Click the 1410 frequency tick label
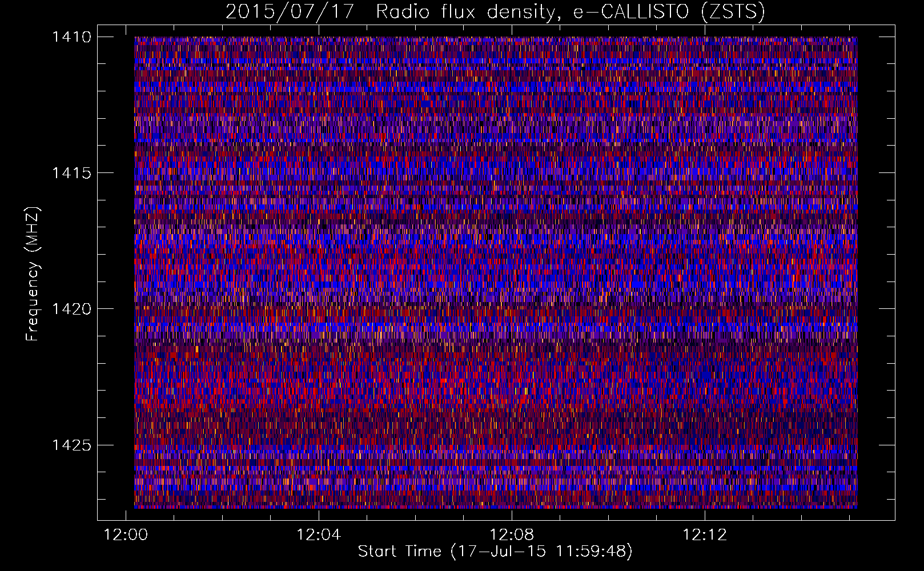924x571 pixels. point(71,37)
